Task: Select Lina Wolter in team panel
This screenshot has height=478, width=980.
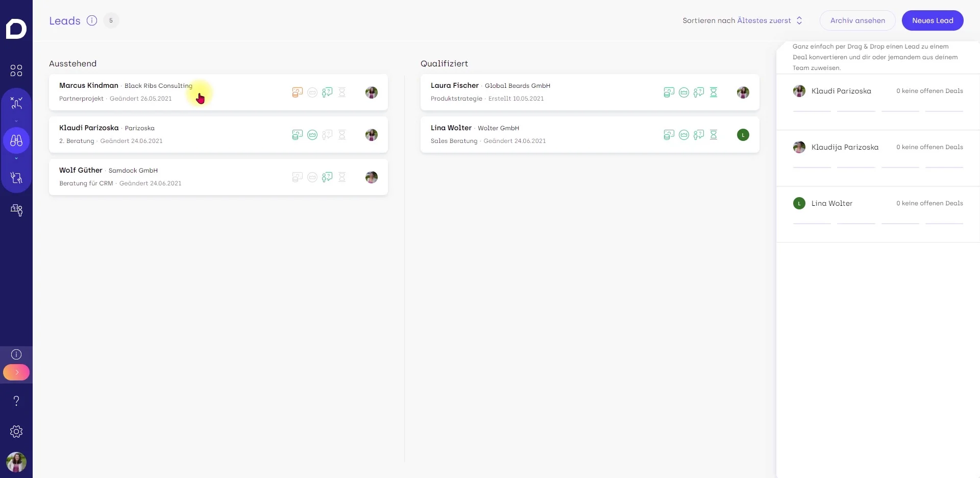Action: [x=878, y=214]
